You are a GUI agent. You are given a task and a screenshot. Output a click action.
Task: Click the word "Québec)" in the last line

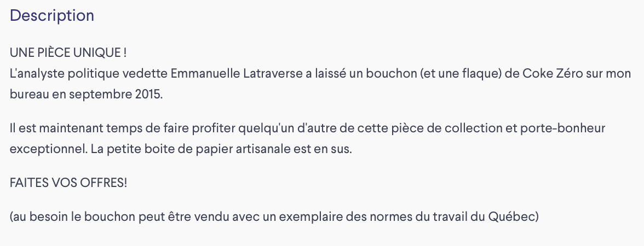pyautogui.click(x=514, y=216)
